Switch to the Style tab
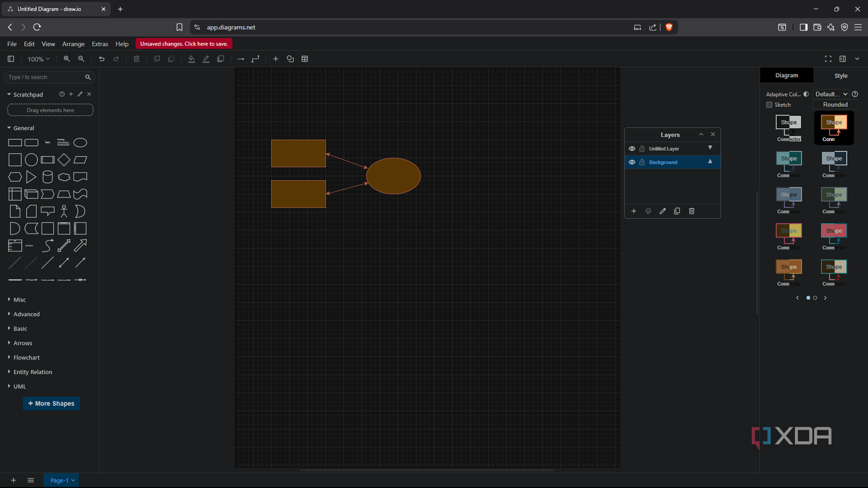 [841, 76]
